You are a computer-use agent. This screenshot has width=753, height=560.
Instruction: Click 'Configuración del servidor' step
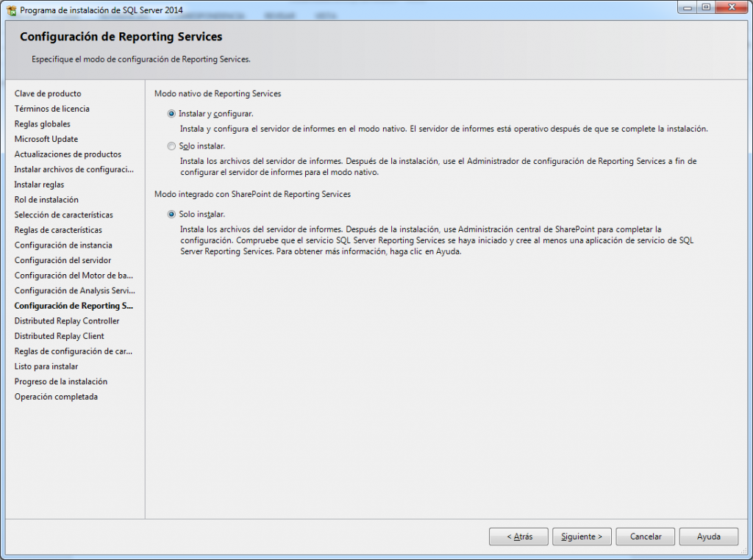63,260
